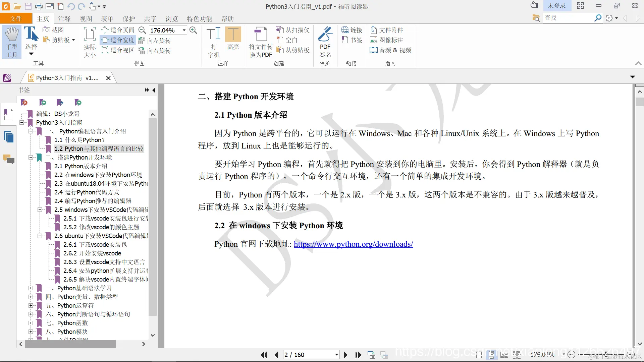Open the python.org downloads hyperlink
This screenshot has height=362, width=644.
click(353, 244)
